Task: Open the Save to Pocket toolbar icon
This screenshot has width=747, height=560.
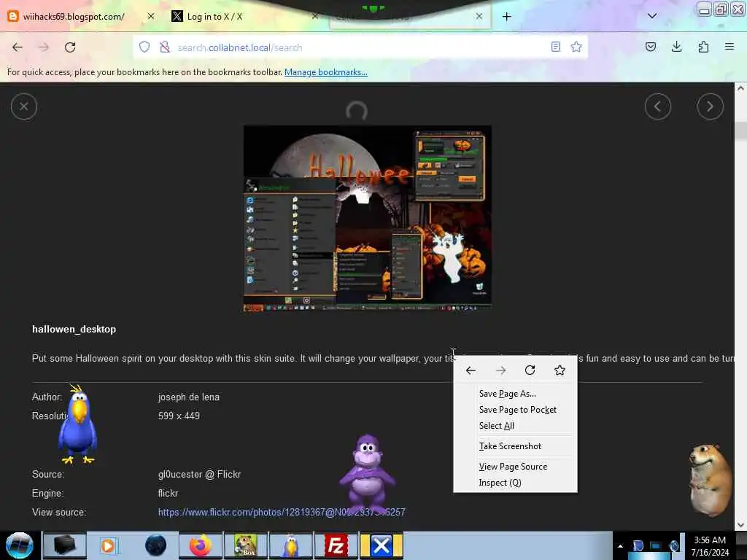Action: (x=650, y=47)
